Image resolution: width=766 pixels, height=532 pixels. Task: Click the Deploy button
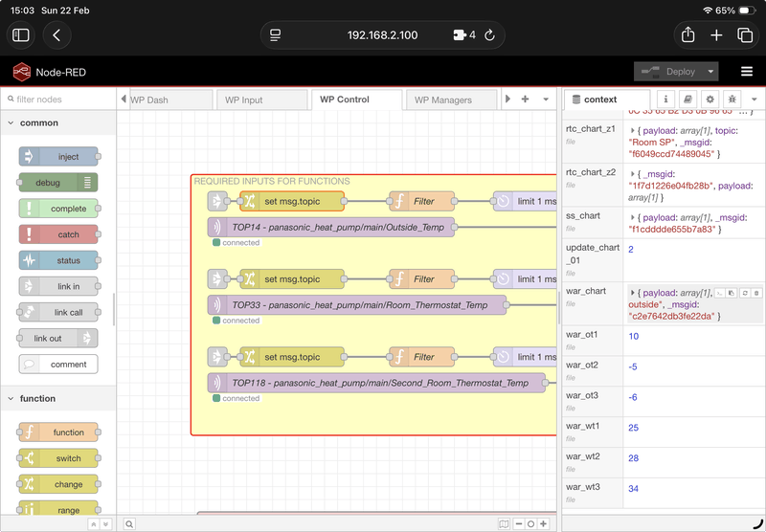pyautogui.click(x=669, y=72)
